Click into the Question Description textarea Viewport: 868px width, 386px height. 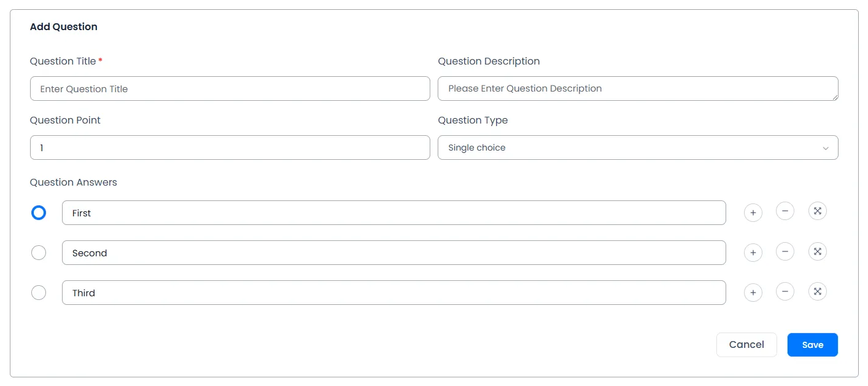coord(638,89)
